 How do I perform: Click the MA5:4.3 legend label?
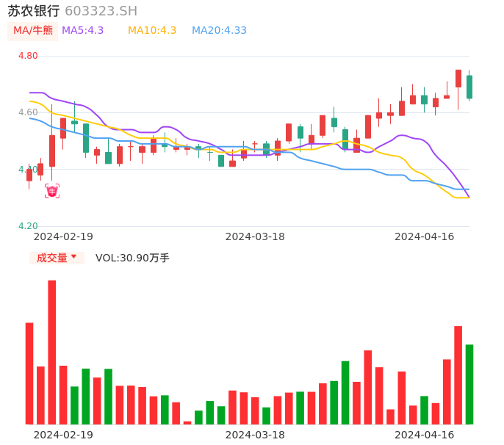tap(82, 31)
